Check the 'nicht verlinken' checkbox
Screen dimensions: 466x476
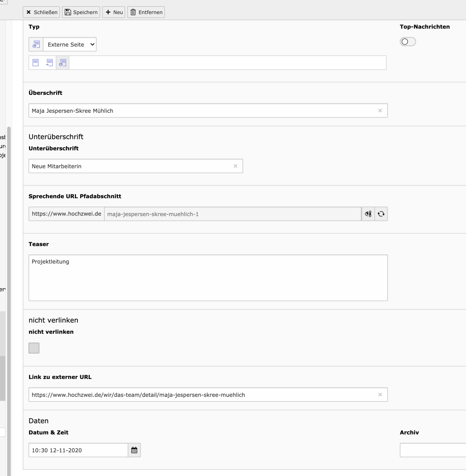34,348
